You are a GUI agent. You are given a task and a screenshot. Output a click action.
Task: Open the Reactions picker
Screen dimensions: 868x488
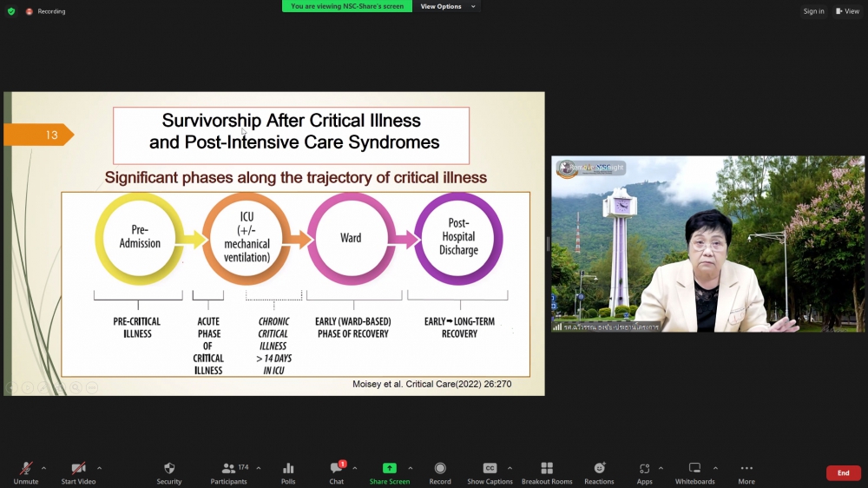click(x=599, y=472)
